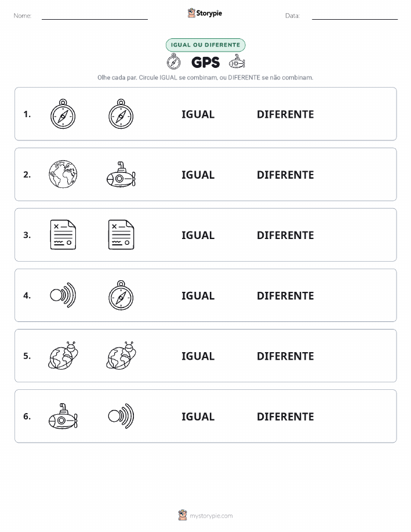411x532 pixels.
Task: Click the compass icon in row 4
Action: pos(121,295)
